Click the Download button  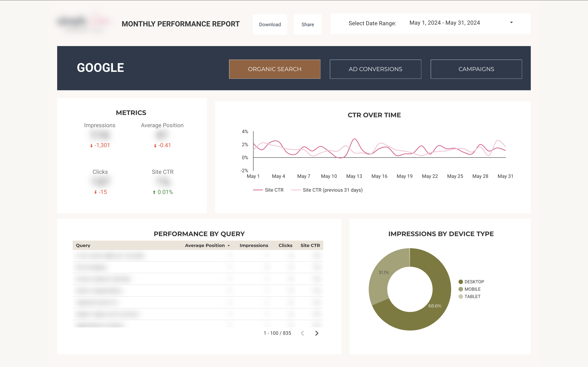click(270, 24)
